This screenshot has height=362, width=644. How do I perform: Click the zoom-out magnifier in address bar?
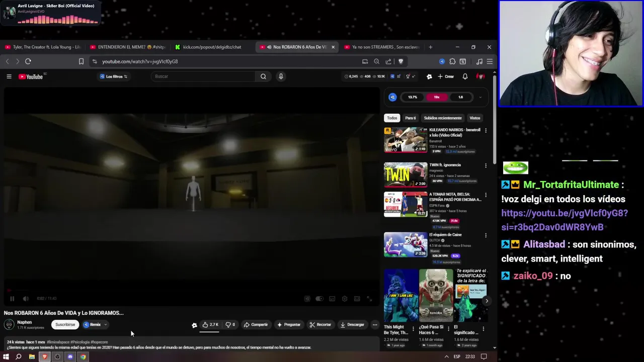click(376, 61)
